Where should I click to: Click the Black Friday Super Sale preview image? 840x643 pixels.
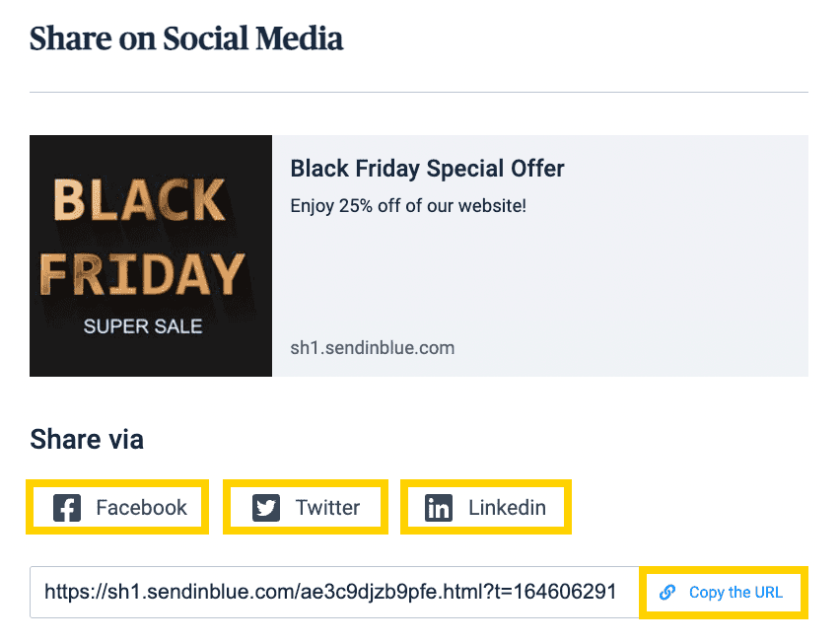pyautogui.click(x=151, y=255)
